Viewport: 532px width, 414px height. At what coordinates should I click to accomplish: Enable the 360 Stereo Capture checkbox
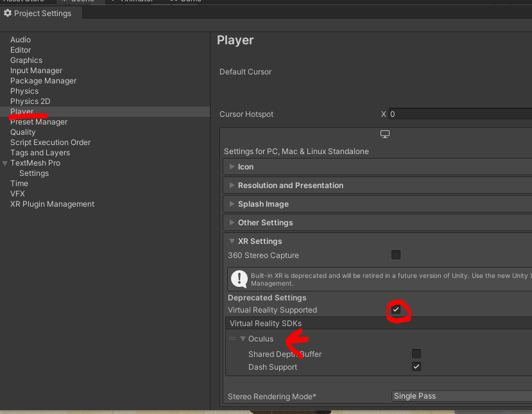[x=396, y=255]
